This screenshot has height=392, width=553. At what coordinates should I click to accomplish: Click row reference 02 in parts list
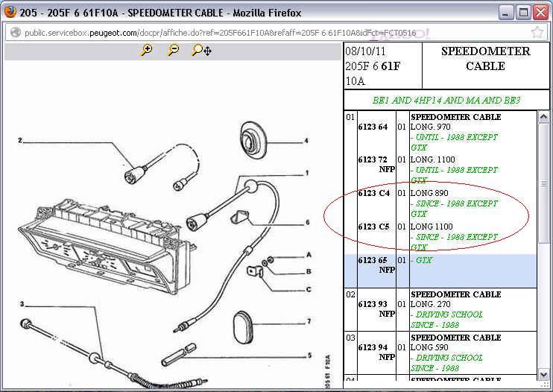(350, 294)
